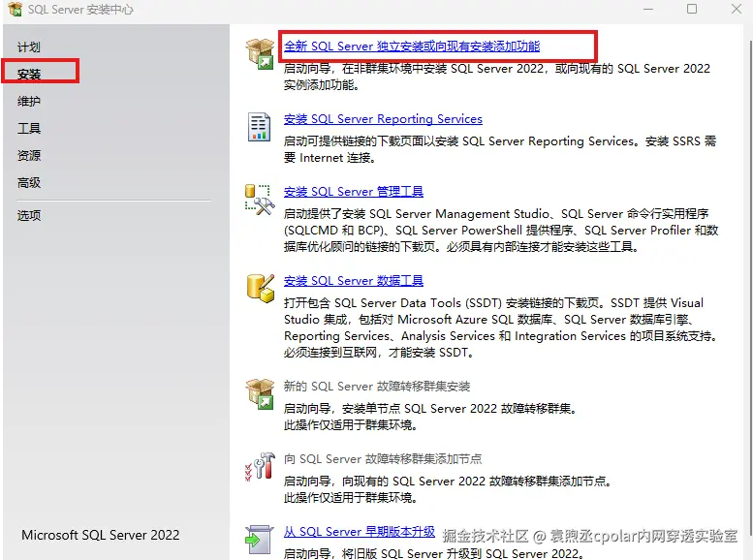The image size is (753, 560).
Task: Click description mentioning SQL Server Management Studio
Action: (501, 230)
